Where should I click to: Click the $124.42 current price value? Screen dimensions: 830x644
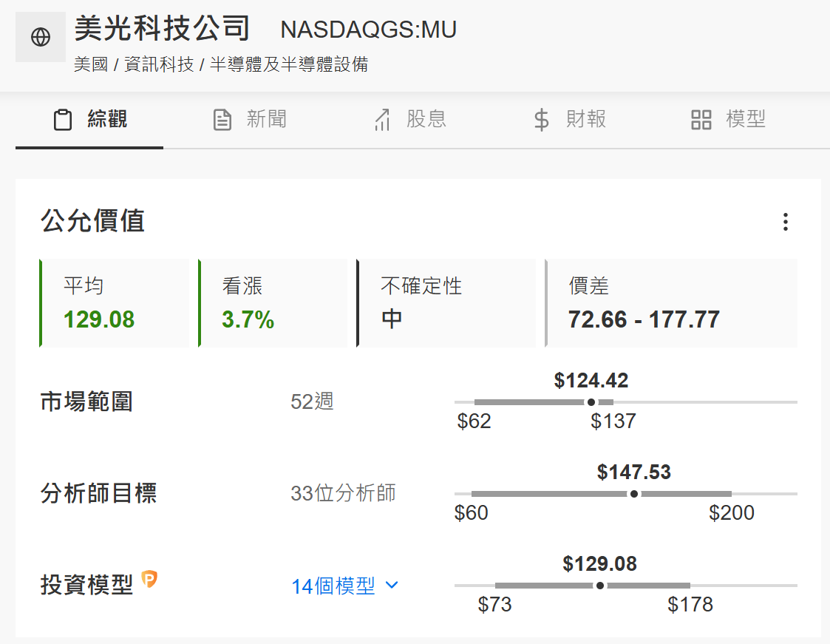tap(591, 380)
